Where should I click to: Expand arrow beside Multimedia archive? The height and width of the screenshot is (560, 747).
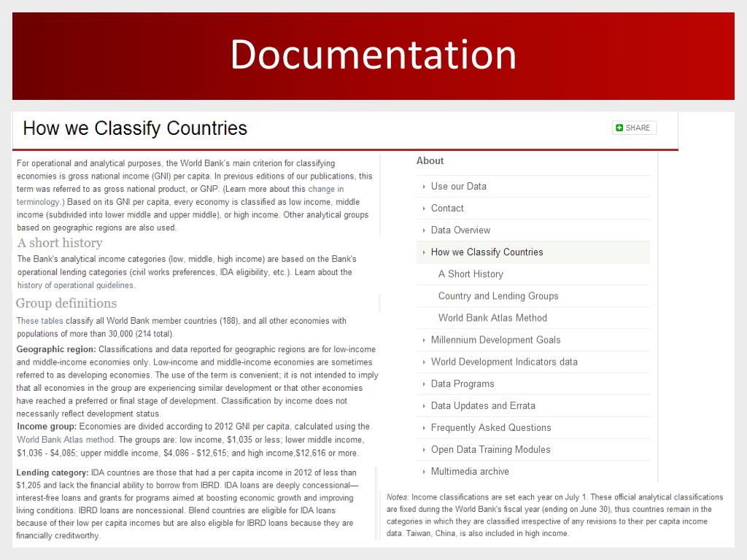click(424, 472)
